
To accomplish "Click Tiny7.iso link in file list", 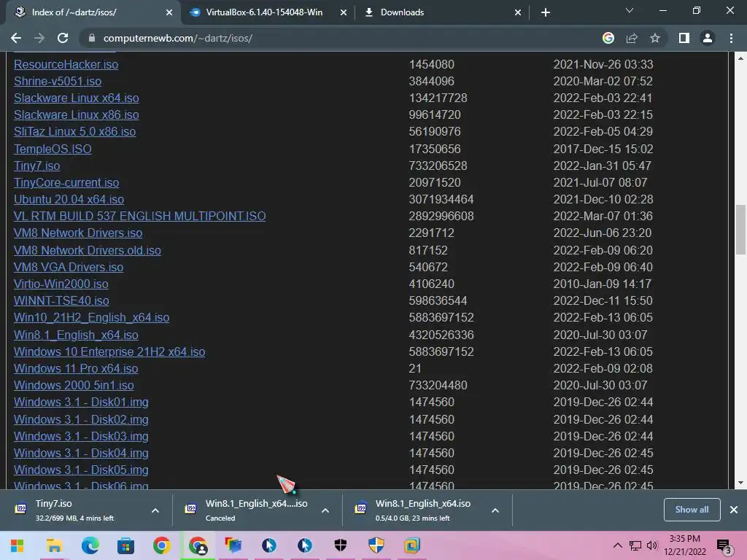I will coord(36,166).
